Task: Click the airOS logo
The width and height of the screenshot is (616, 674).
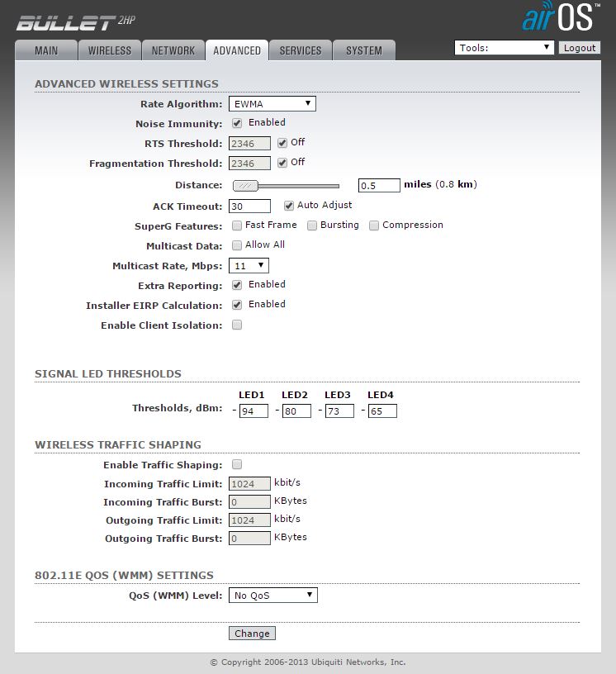Action: 561,17
